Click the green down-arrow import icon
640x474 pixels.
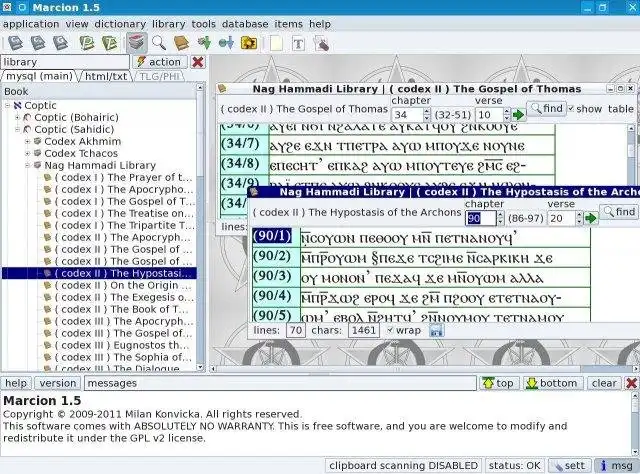click(x=204, y=43)
